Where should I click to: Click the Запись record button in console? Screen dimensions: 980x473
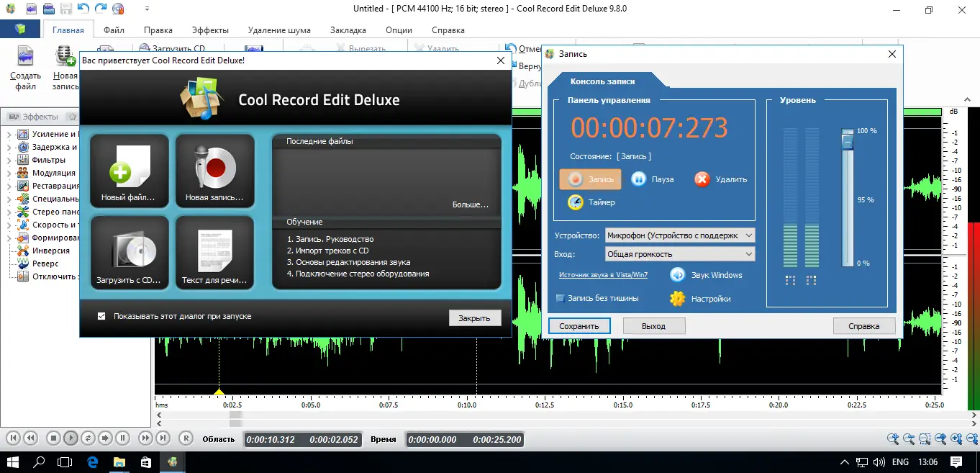tap(590, 179)
